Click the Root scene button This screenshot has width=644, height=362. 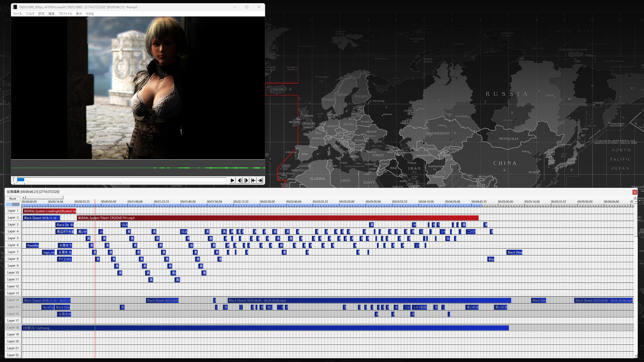tap(13, 198)
